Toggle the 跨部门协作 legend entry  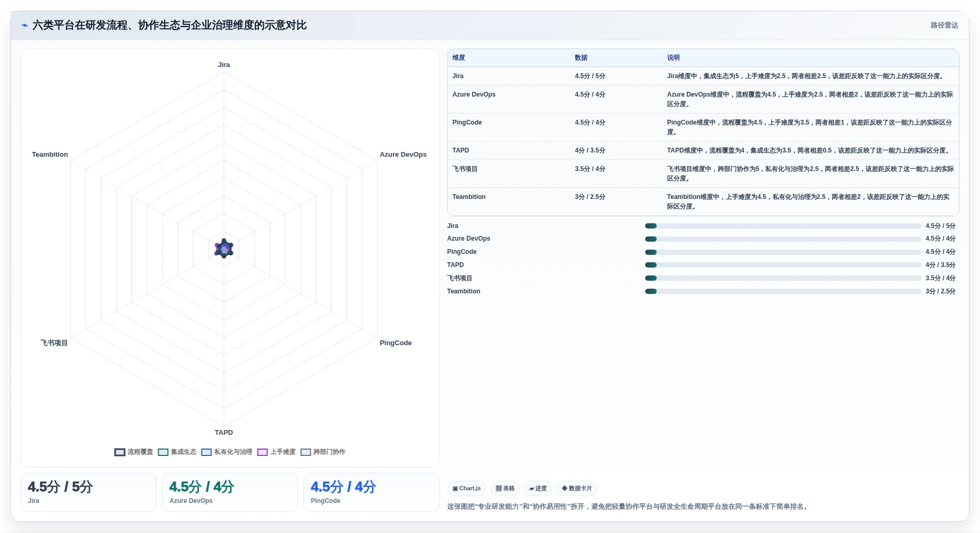point(323,452)
